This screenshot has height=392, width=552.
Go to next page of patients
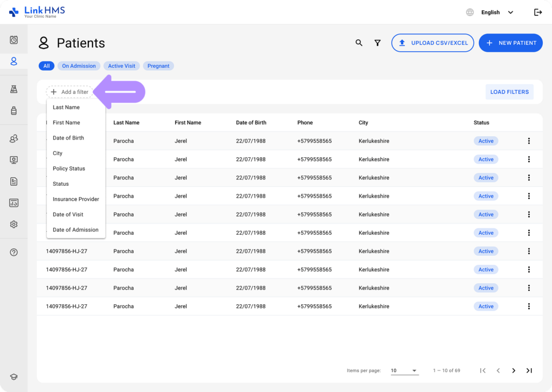point(514,370)
